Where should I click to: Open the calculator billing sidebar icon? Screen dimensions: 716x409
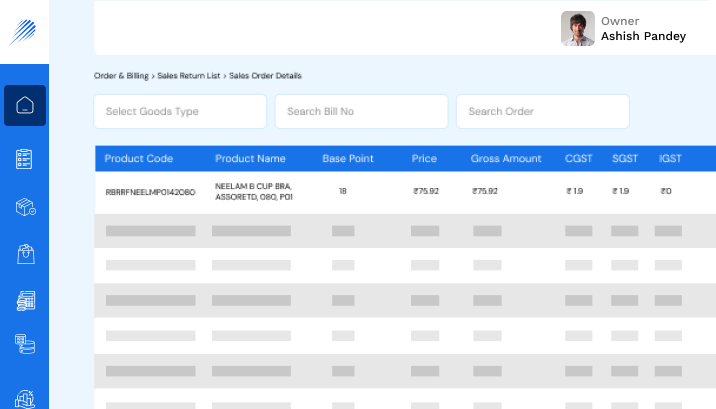pos(26,301)
